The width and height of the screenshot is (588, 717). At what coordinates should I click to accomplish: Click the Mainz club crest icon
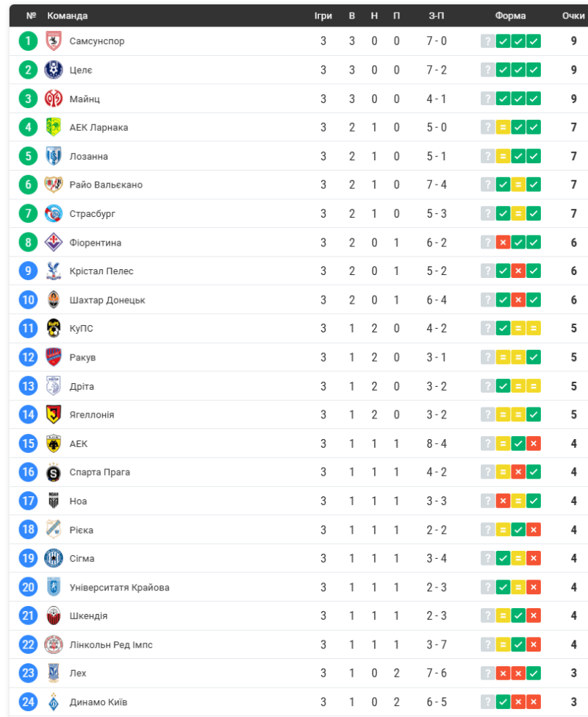click(x=54, y=99)
